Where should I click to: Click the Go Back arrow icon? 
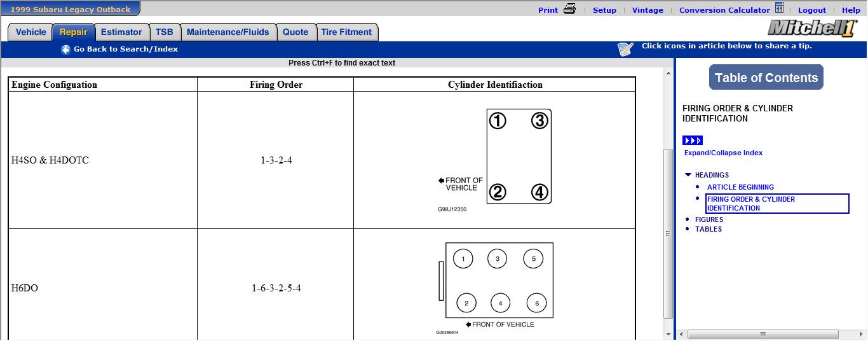click(x=66, y=49)
